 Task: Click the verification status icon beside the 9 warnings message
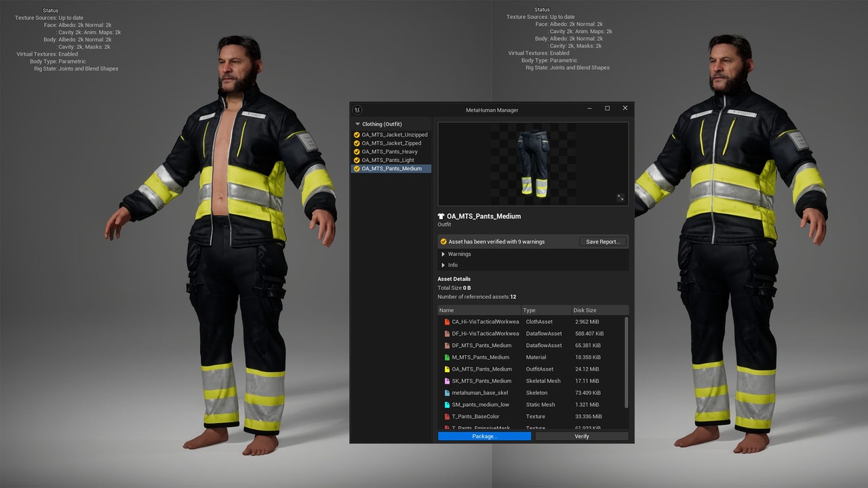pyautogui.click(x=443, y=241)
